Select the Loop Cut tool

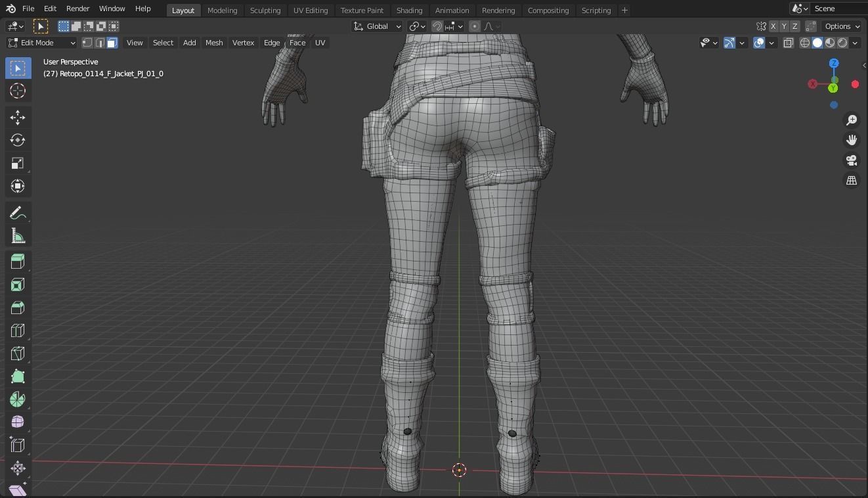pos(17,330)
